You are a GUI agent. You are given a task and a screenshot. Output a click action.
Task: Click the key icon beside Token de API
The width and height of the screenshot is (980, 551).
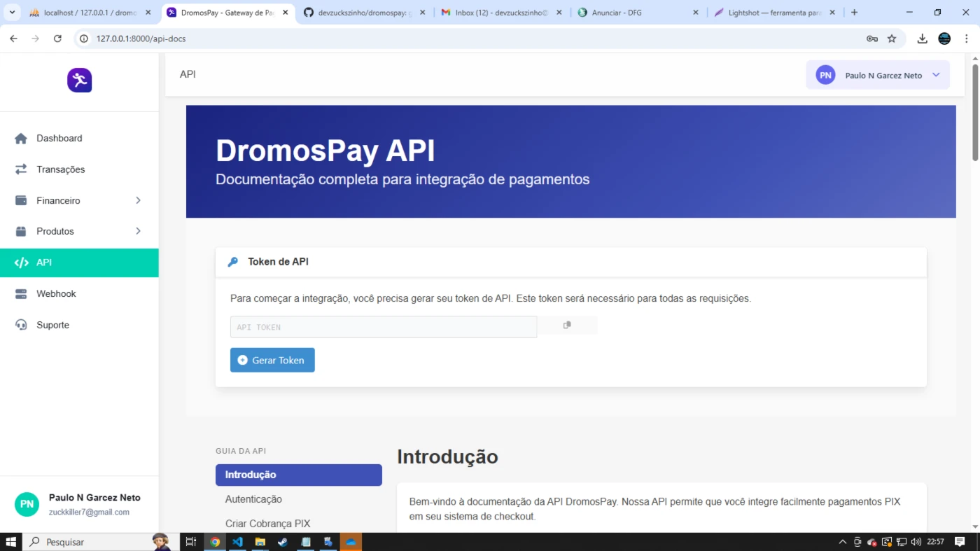coord(233,262)
